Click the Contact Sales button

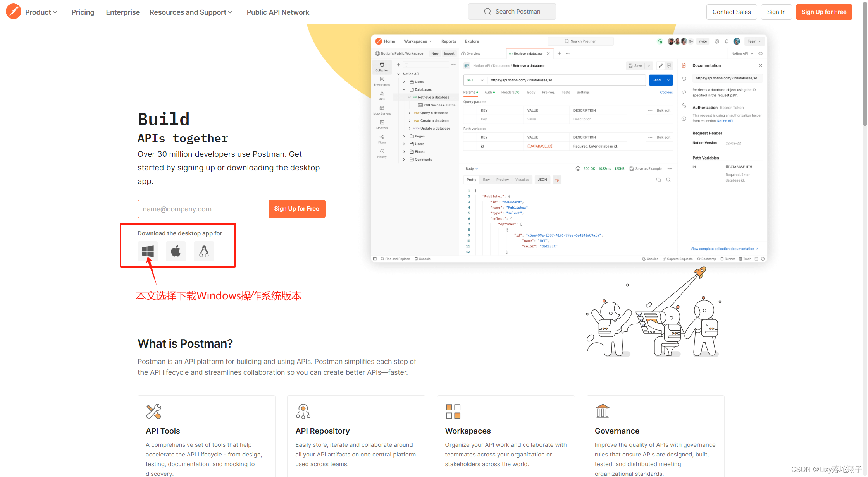click(x=732, y=12)
